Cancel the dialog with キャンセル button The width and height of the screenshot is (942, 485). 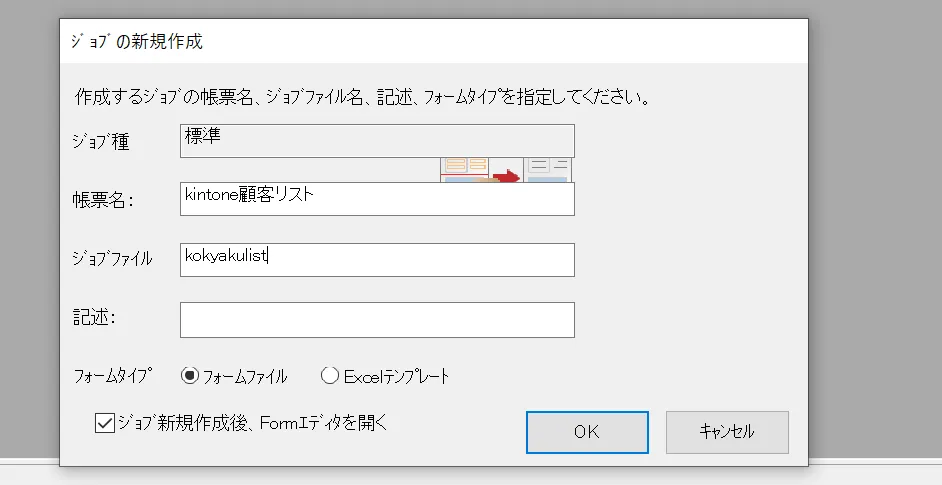[727, 432]
